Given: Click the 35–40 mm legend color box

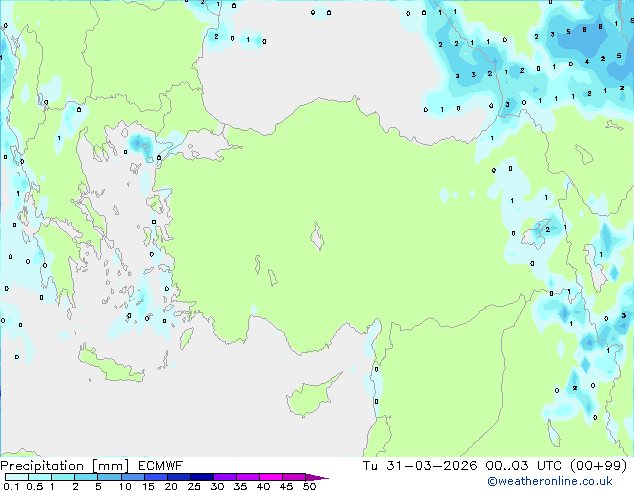Looking at the screenshot, I should (x=248, y=477).
